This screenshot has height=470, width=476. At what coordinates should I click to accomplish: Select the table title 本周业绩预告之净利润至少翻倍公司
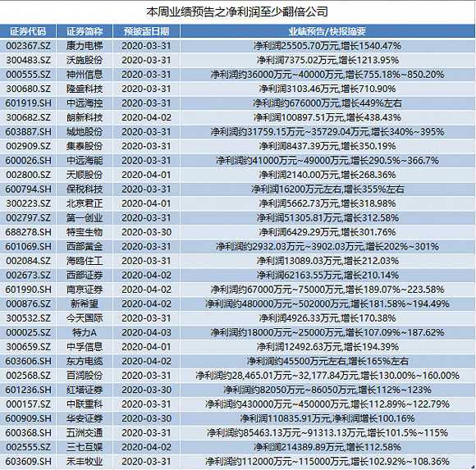[237, 11]
